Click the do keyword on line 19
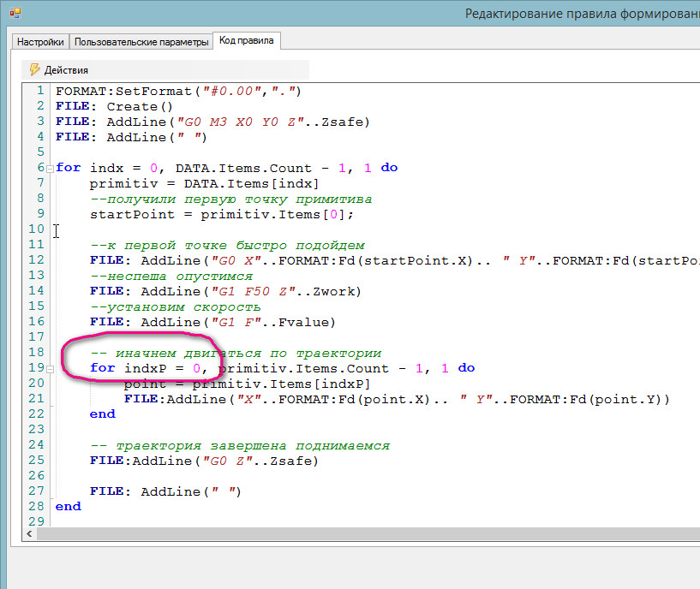This screenshot has height=589, width=700. click(466, 369)
